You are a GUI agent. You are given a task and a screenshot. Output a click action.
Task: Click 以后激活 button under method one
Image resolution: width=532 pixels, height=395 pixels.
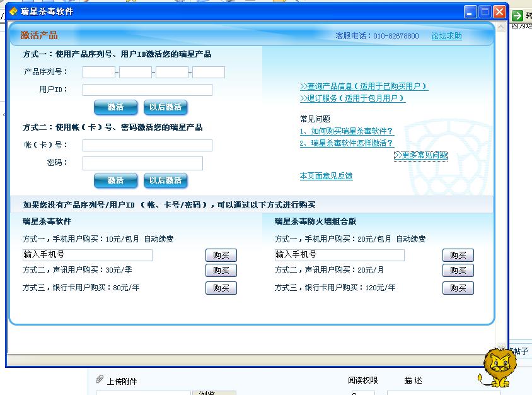click(166, 107)
